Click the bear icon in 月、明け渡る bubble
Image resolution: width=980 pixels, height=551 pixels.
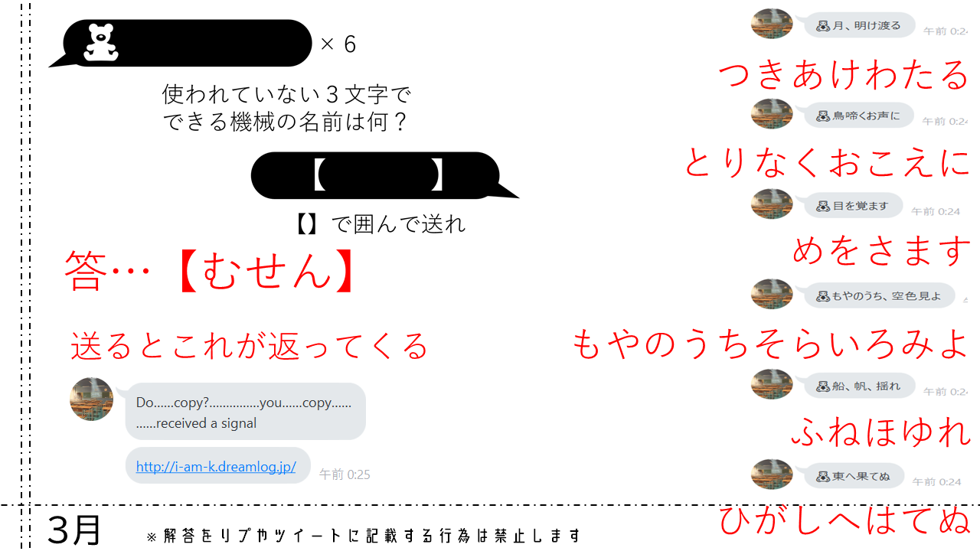(823, 26)
